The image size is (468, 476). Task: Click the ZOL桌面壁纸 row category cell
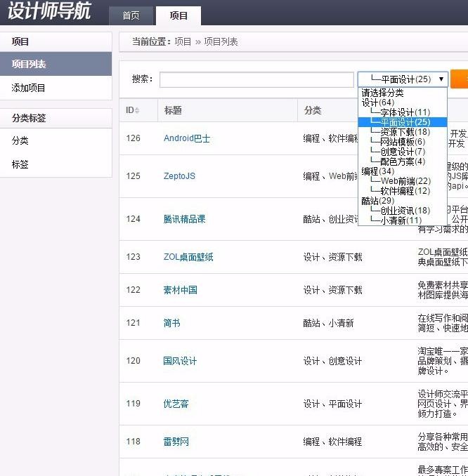(x=333, y=257)
